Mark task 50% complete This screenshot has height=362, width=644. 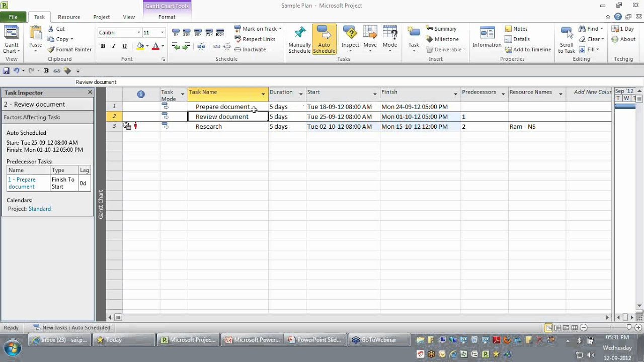point(198,32)
